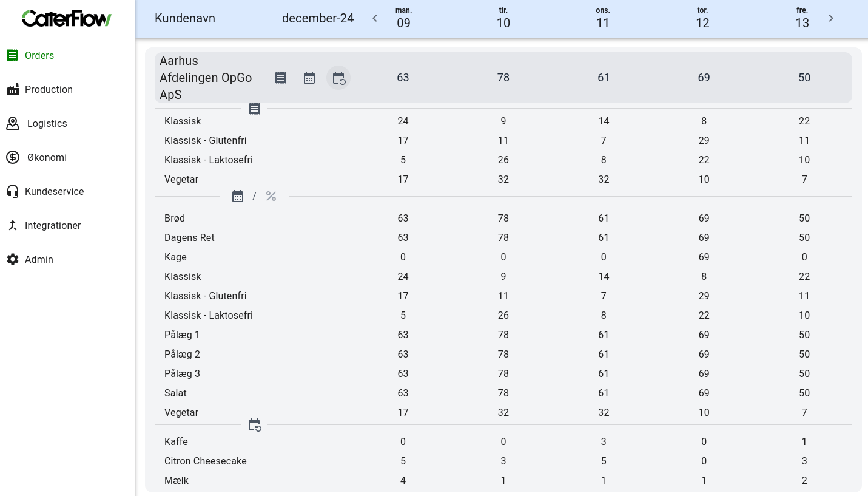
Task: Click the calendar icon in the section divider
Action: (238, 196)
